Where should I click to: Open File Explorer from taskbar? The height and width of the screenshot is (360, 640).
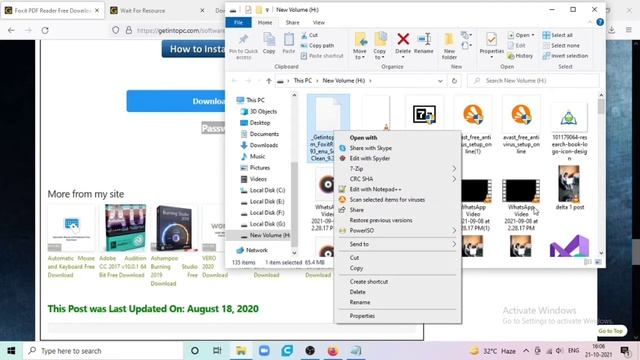241,351
